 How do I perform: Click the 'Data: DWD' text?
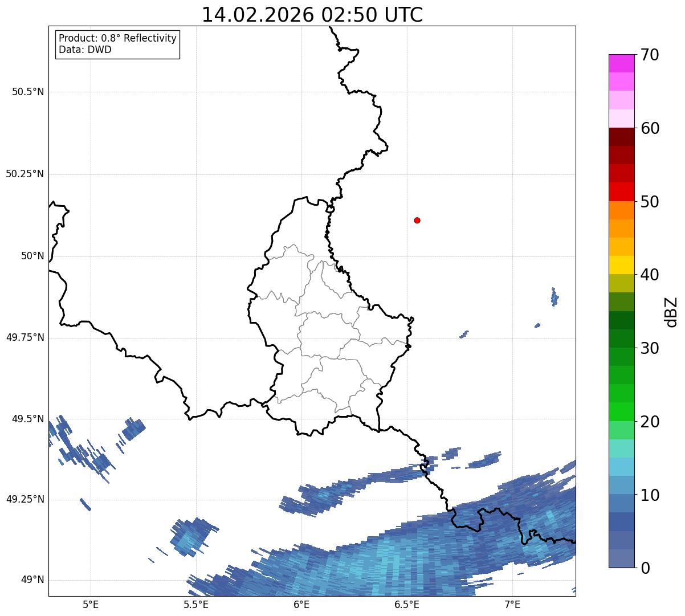coord(85,50)
